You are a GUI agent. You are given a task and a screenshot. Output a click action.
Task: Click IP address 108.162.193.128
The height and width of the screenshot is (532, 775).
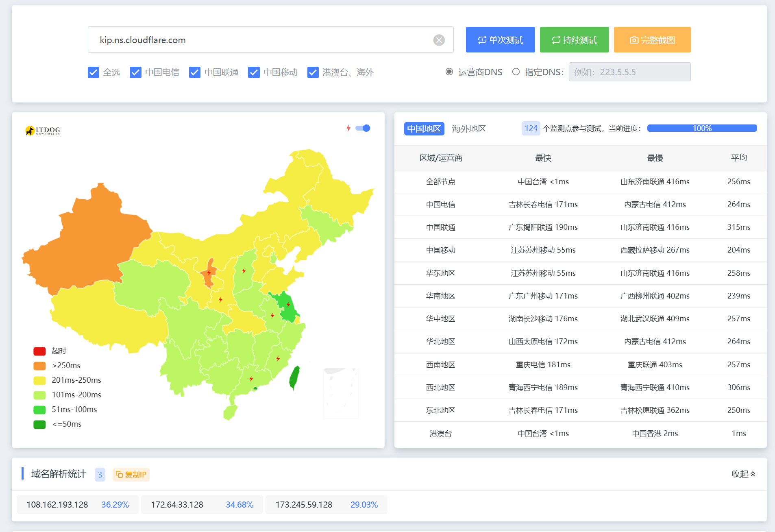(57, 505)
